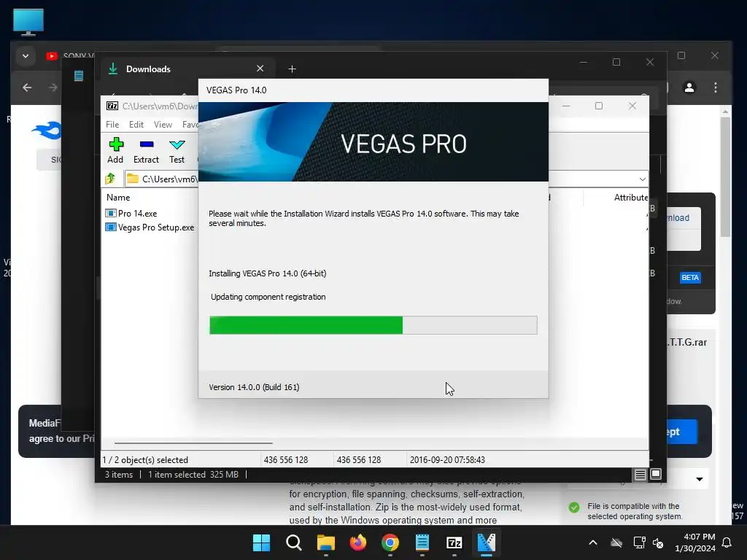Open Windows taskbar Search

point(293,542)
